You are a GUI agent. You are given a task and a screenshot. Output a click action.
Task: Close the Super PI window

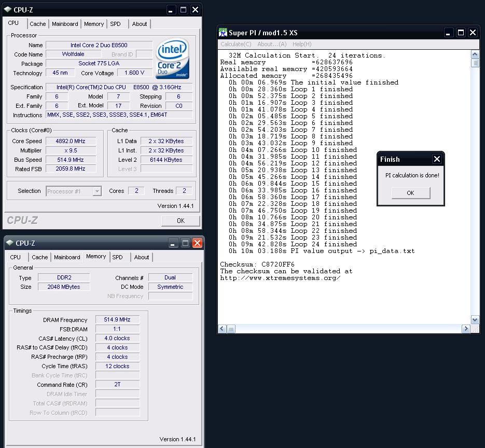(x=473, y=33)
